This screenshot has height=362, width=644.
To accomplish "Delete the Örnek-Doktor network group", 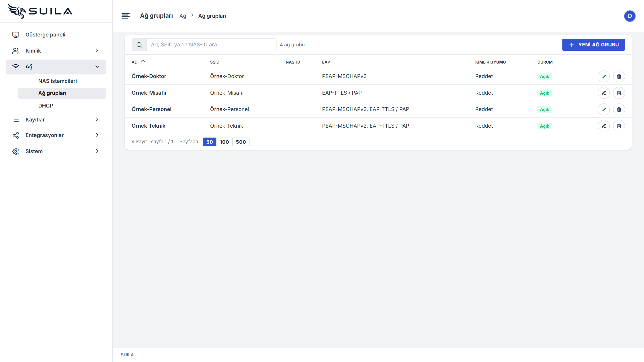I will point(619,76).
